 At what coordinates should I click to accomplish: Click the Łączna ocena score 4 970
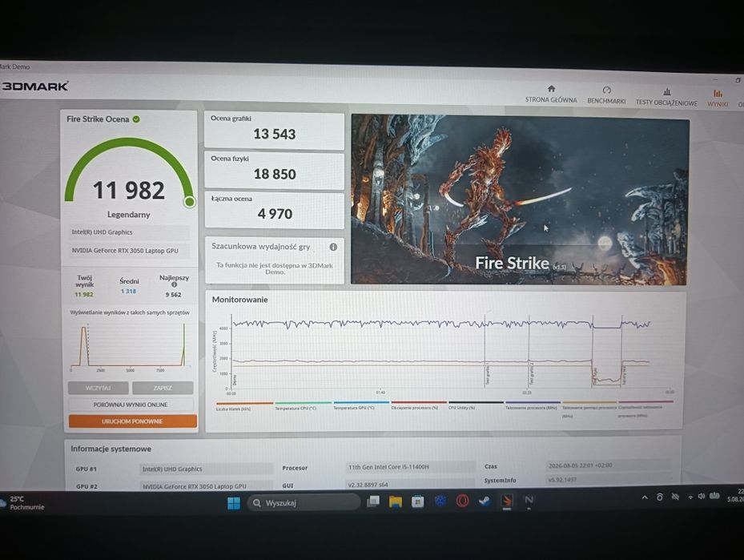(x=275, y=214)
